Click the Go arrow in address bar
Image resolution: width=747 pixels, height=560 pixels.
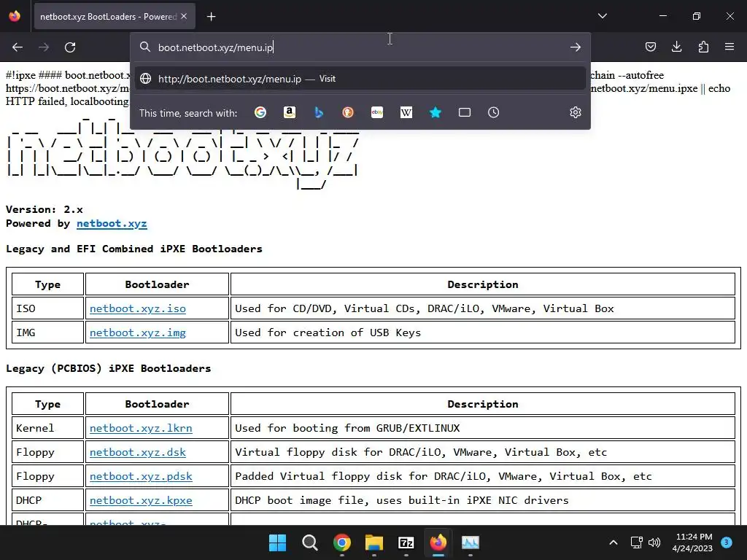click(x=576, y=47)
